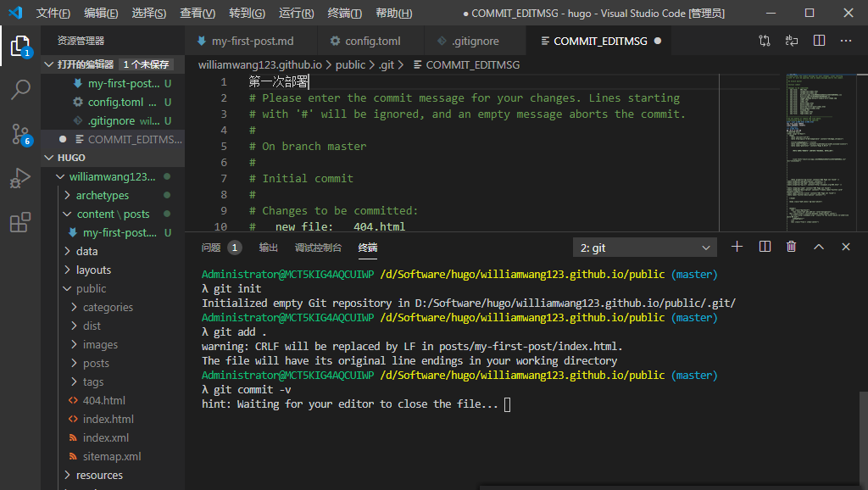Click williamwang123.github.io breadcrumb segment

[259, 64]
